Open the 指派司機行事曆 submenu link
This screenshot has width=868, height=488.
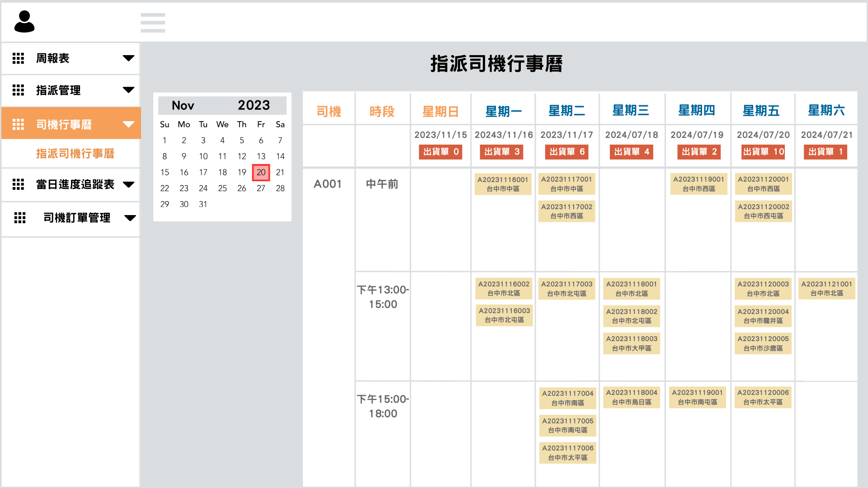tap(75, 154)
